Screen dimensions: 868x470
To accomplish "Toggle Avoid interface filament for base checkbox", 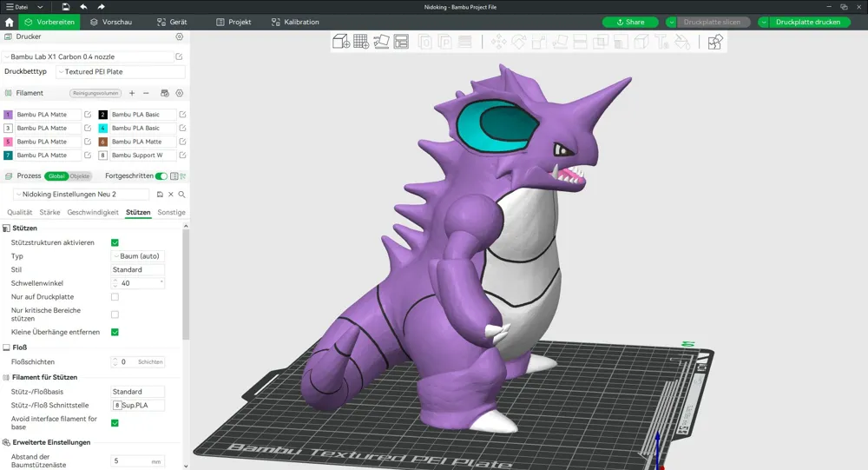I will pyautogui.click(x=115, y=423).
